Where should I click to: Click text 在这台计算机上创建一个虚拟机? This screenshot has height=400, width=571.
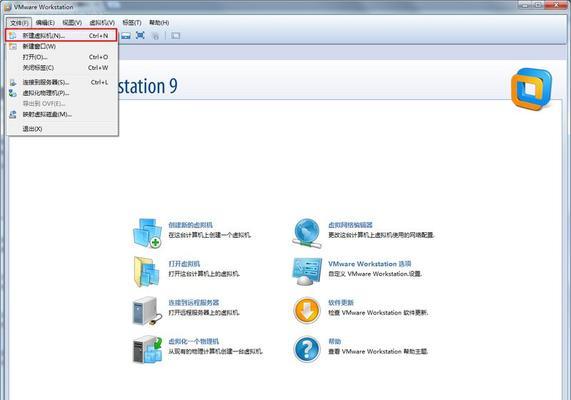point(209,235)
